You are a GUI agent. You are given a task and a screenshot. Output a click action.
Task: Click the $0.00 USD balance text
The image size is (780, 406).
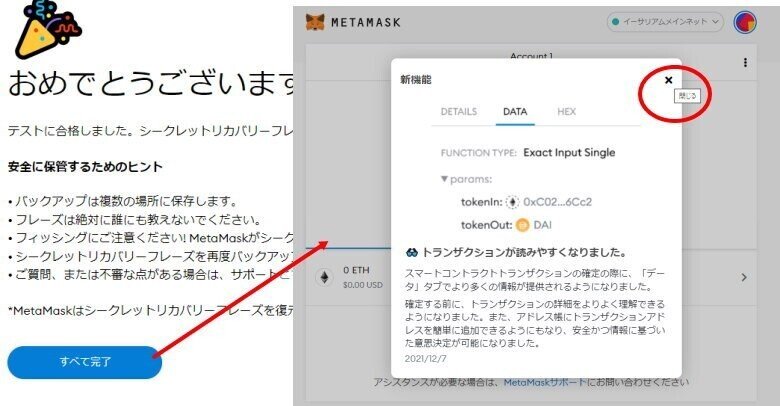point(363,285)
